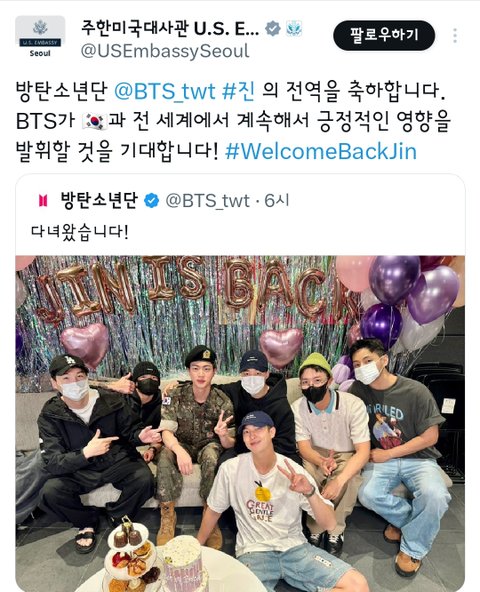Open the #WelcomeBackJin hashtag
The image size is (480, 592).
point(321,151)
